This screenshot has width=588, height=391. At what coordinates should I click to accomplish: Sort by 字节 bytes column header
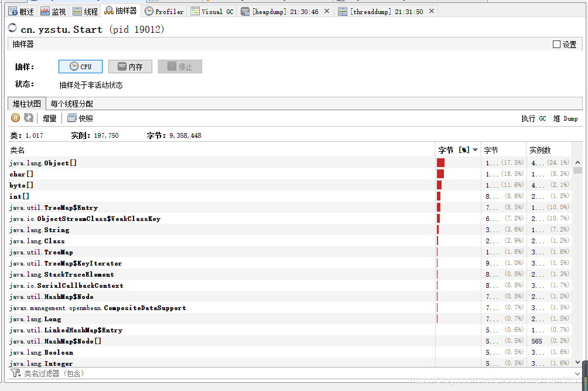coord(503,150)
